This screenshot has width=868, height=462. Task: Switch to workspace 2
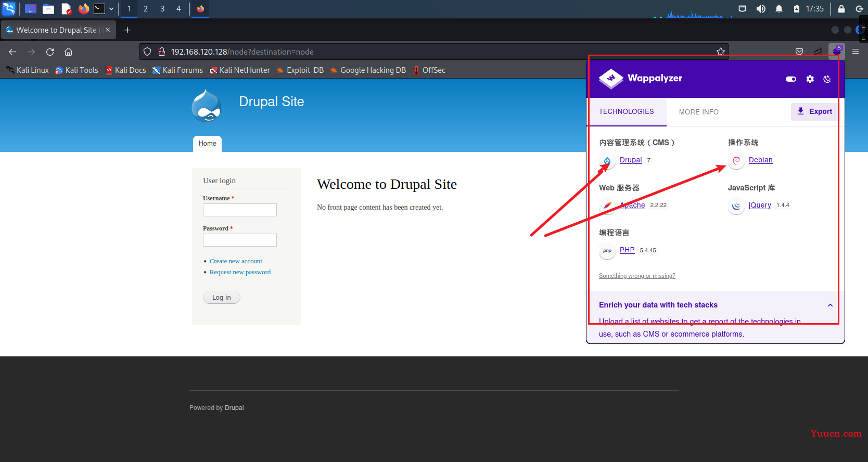(x=146, y=9)
